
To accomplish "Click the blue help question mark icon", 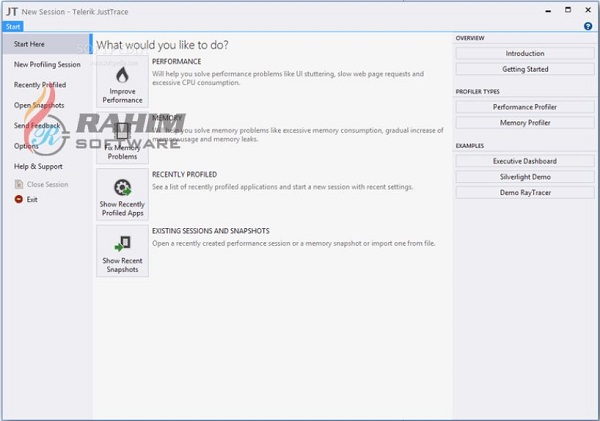I will tap(588, 26).
